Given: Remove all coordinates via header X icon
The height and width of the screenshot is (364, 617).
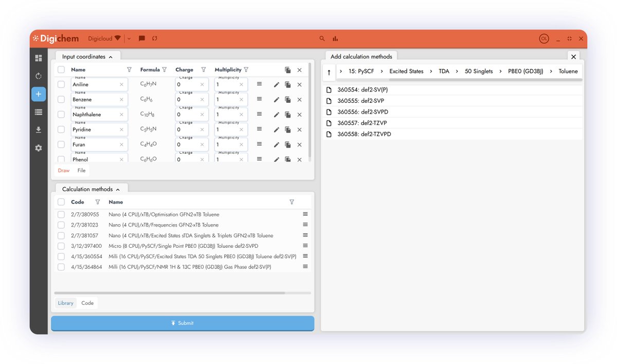Looking at the screenshot, I should 300,70.
